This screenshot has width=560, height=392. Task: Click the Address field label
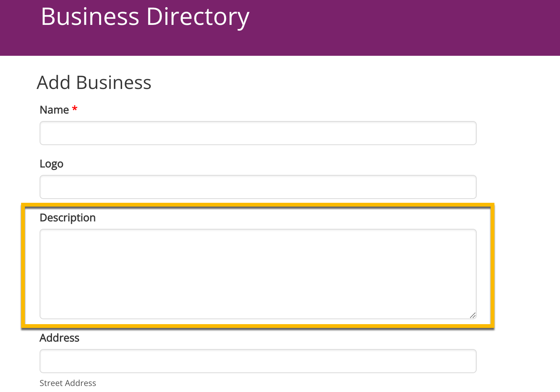click(59, 338)
